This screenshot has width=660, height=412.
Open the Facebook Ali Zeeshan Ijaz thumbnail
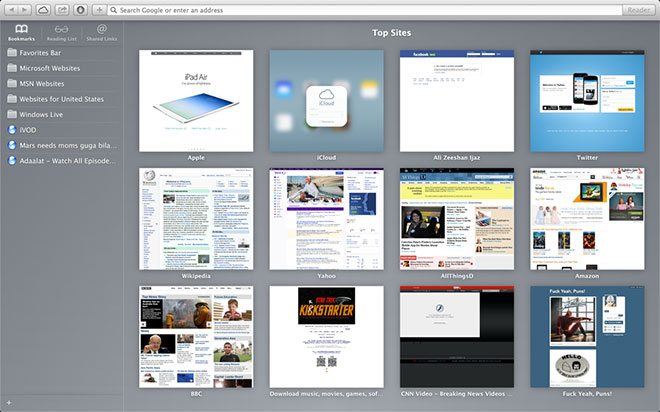(x=457, y=101)
